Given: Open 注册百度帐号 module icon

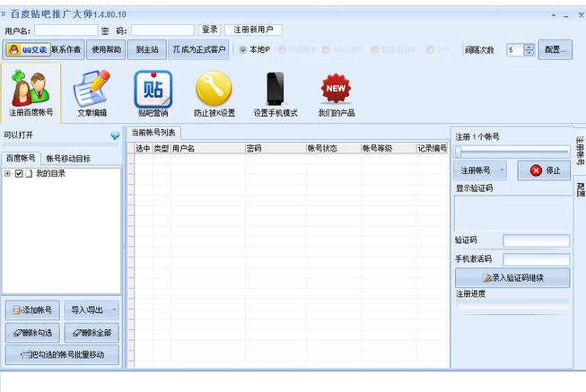Looking at the screenshot, I should click(x=31, y=92).
